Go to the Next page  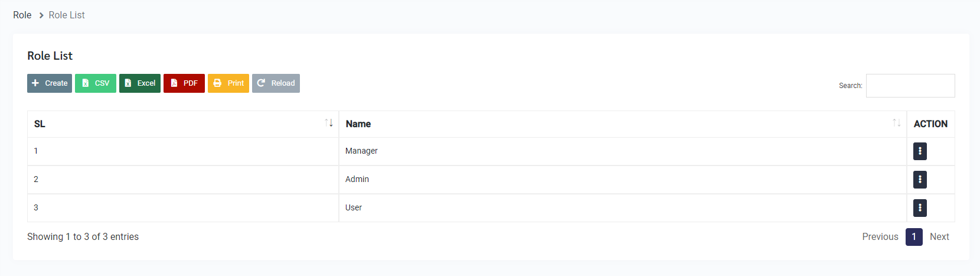(939, 237)
